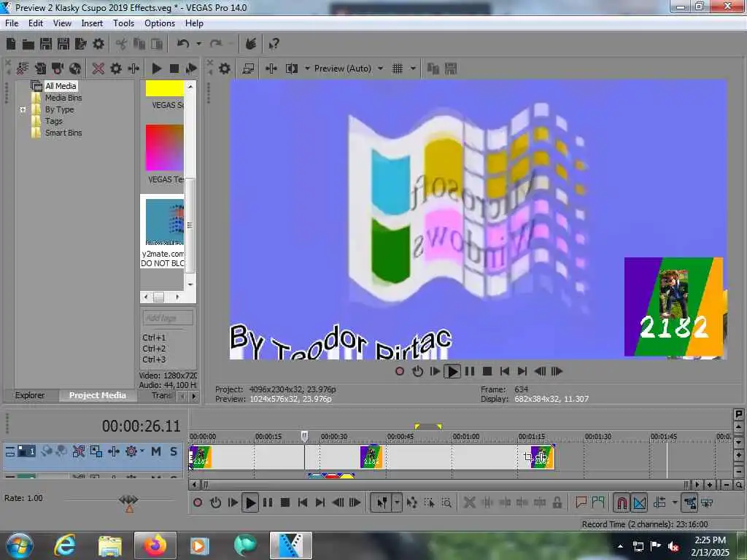Stop playback in the timeline transport bar

point(285,502)
